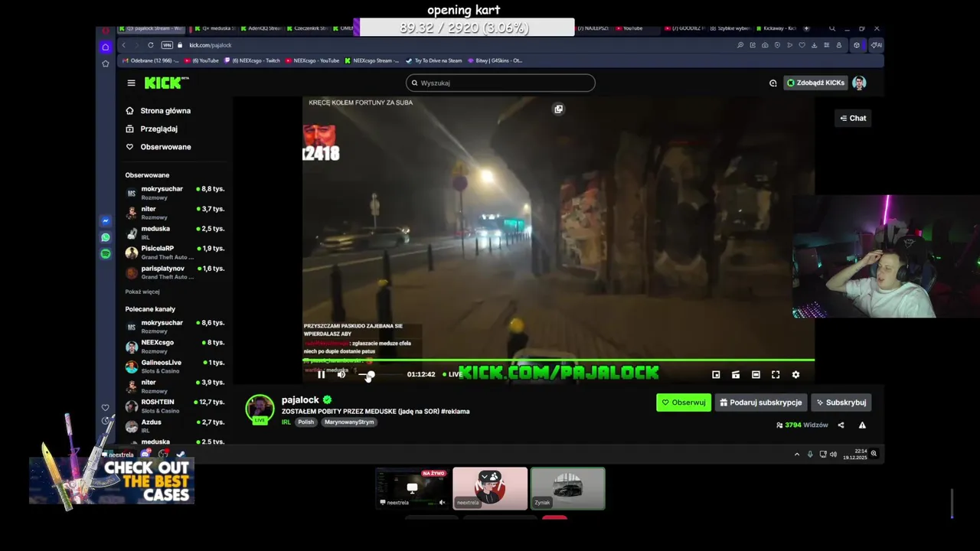The width and height of the screenshot is (980, 551).
Task: Switch player to theater mode
Action: 756,374
